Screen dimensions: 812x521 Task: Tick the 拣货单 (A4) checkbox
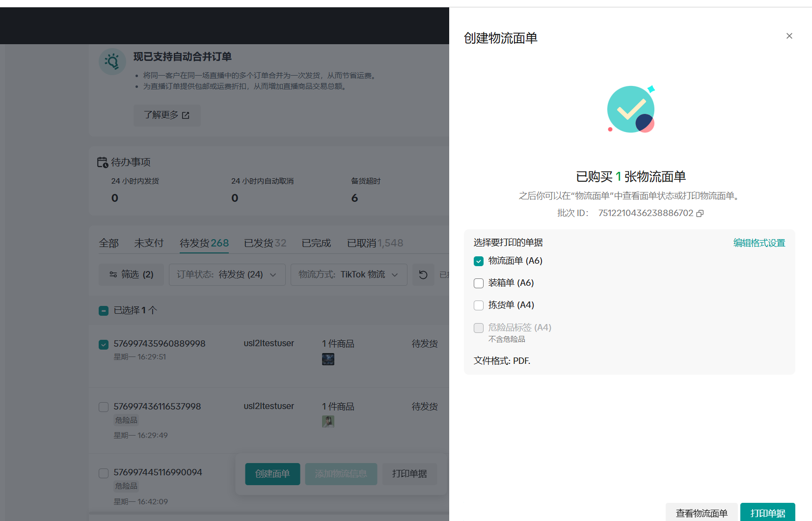[x=479, y=305]
